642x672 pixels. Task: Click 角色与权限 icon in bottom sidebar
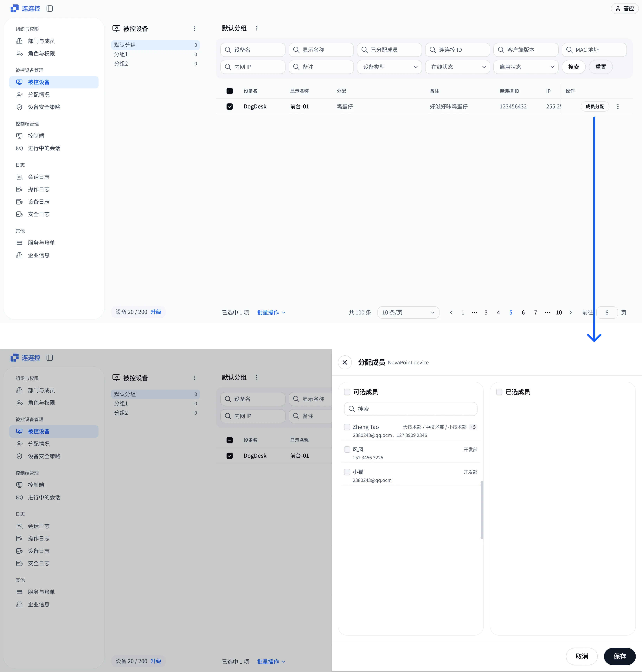click(20, 403)
